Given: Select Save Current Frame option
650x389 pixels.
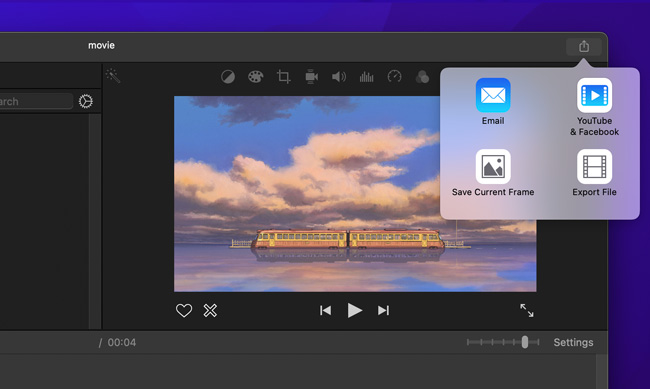Looking at the screenshot, I should (493, 173).
